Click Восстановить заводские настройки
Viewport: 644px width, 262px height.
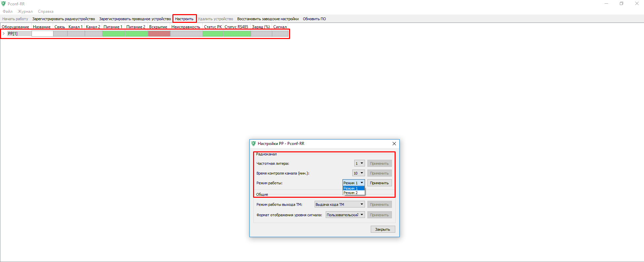tap(268, 19)
